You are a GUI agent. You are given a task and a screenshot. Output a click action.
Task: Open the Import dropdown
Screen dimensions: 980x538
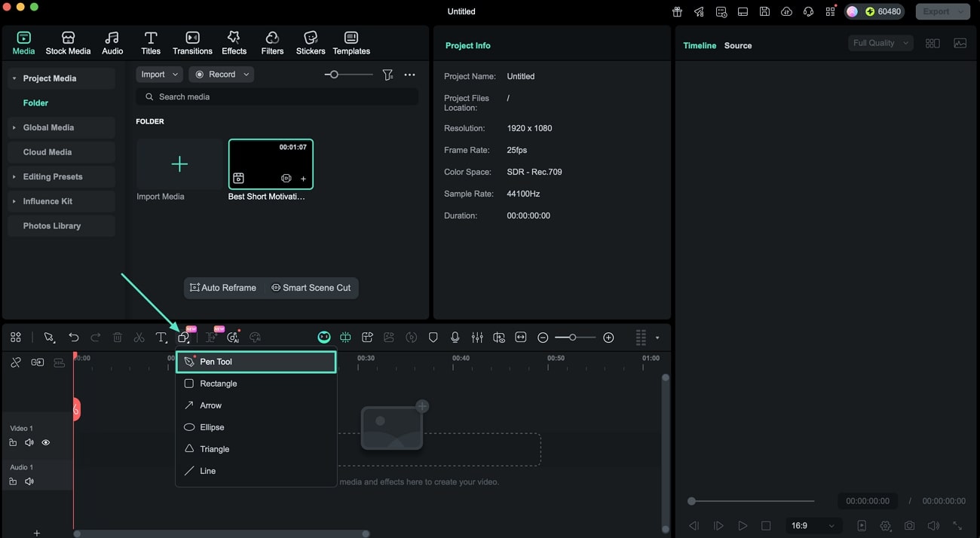(x=159, y=75)
